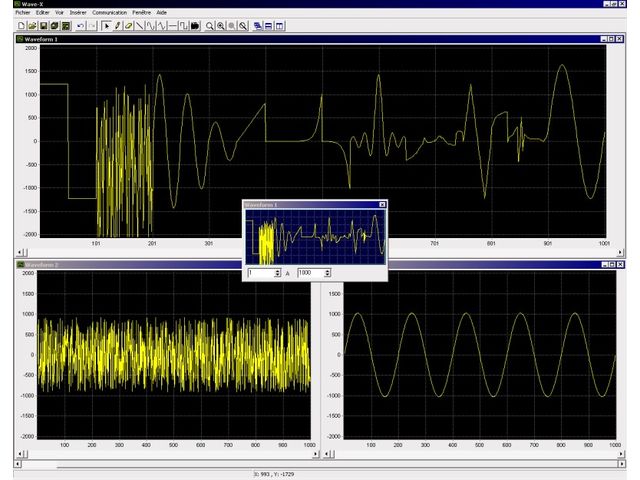Click the cursor coordinates in status bar

click(x=274, y=474)
